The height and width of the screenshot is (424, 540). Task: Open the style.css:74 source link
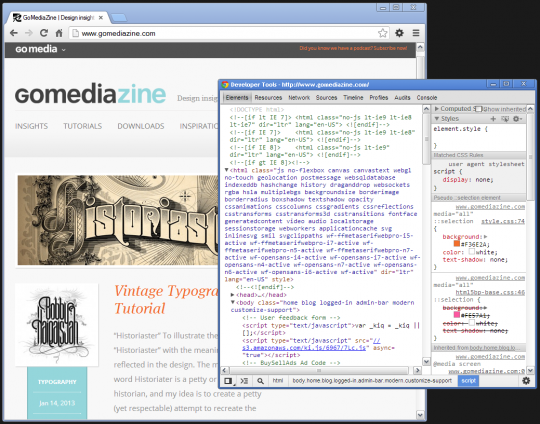click(503, 221)
